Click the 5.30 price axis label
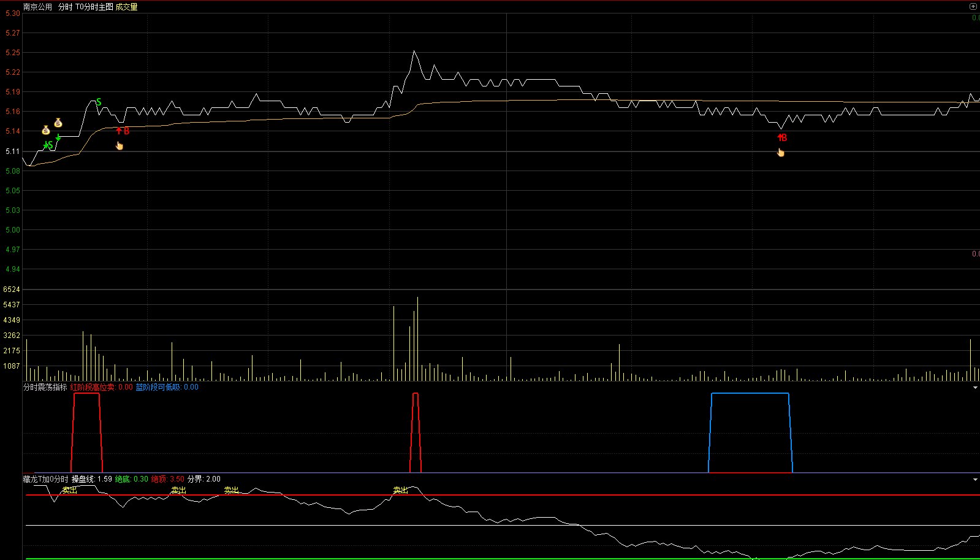 13,13
